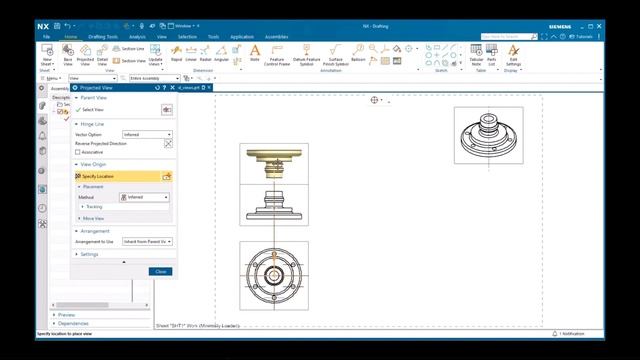Open the Entire Assembly scope dropdown
The height and width of the screenshot is (360, 640).
pos(155,78)
